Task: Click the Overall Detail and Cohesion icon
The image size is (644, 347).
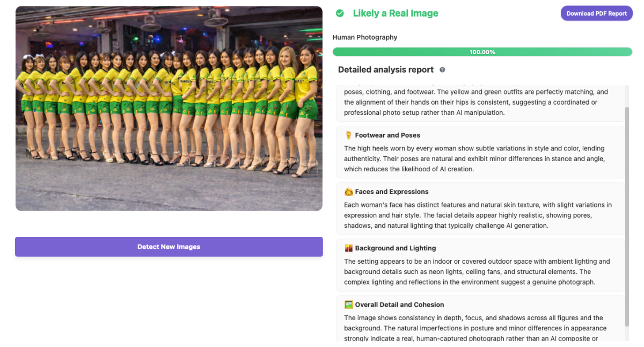Action: coord(349,305)
